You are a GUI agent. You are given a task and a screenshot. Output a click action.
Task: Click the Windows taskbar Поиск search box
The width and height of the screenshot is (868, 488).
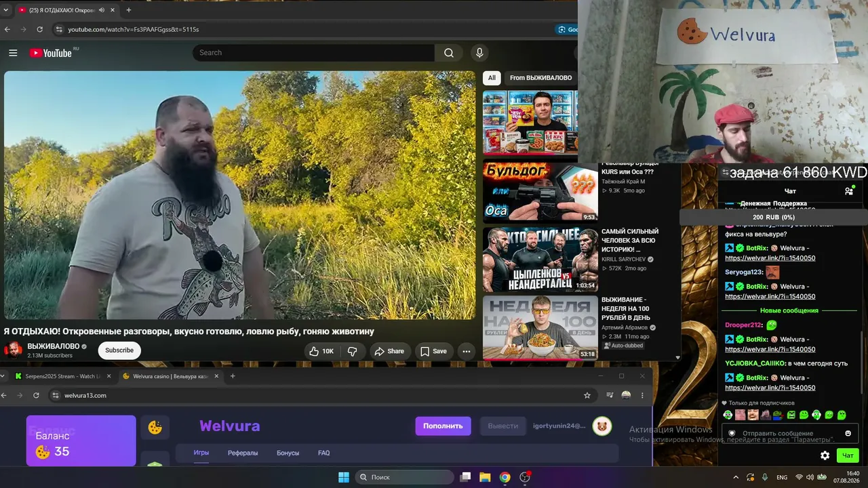pos(404,477)
